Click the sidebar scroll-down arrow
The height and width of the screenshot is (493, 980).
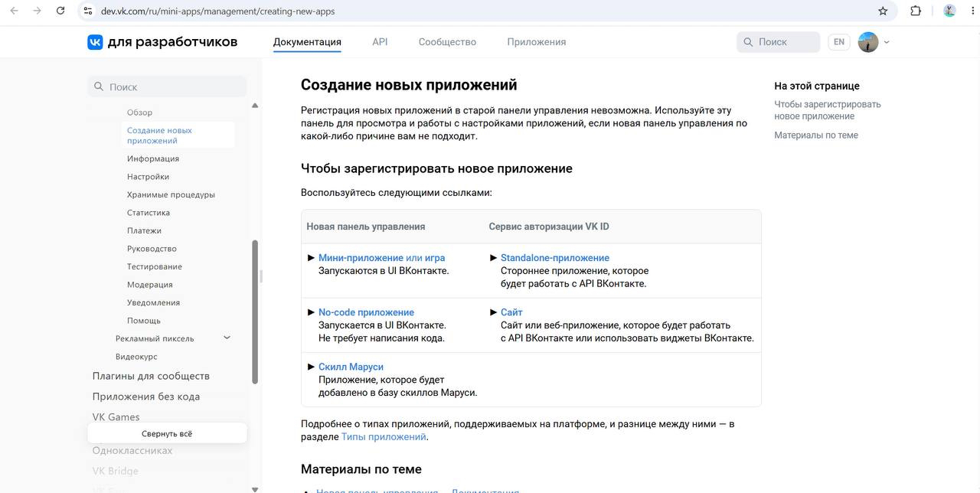coord(255,488)
